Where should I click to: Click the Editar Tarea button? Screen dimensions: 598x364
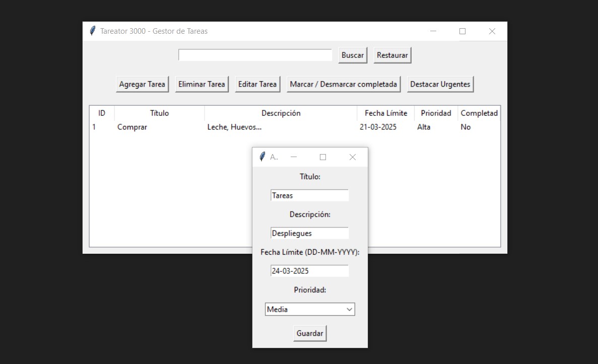click(257, 84)
